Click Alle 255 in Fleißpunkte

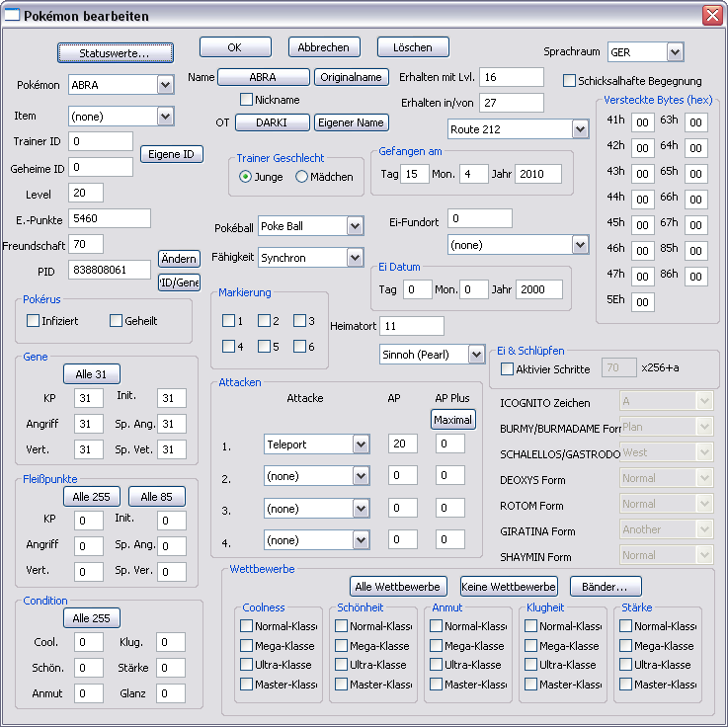[92, 497]
